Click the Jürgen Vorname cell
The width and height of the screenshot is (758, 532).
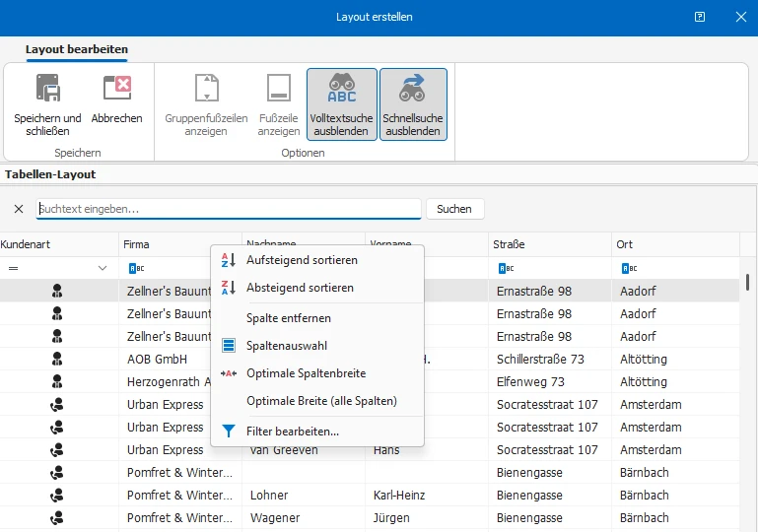[427, 518]
